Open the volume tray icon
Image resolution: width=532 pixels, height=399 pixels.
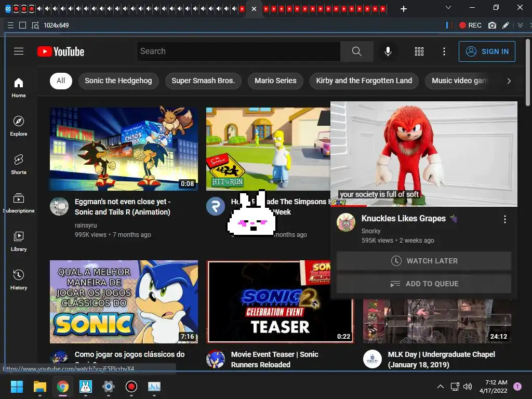468,387
